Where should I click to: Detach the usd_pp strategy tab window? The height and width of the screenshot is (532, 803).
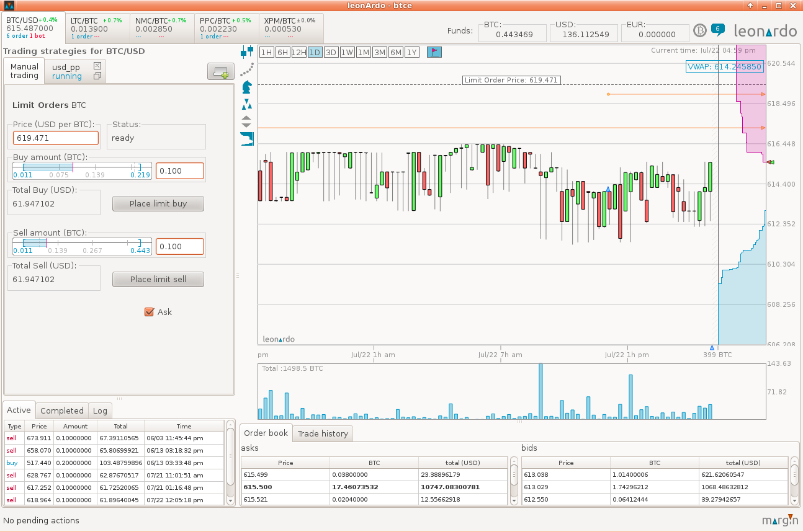pos(97,76)
